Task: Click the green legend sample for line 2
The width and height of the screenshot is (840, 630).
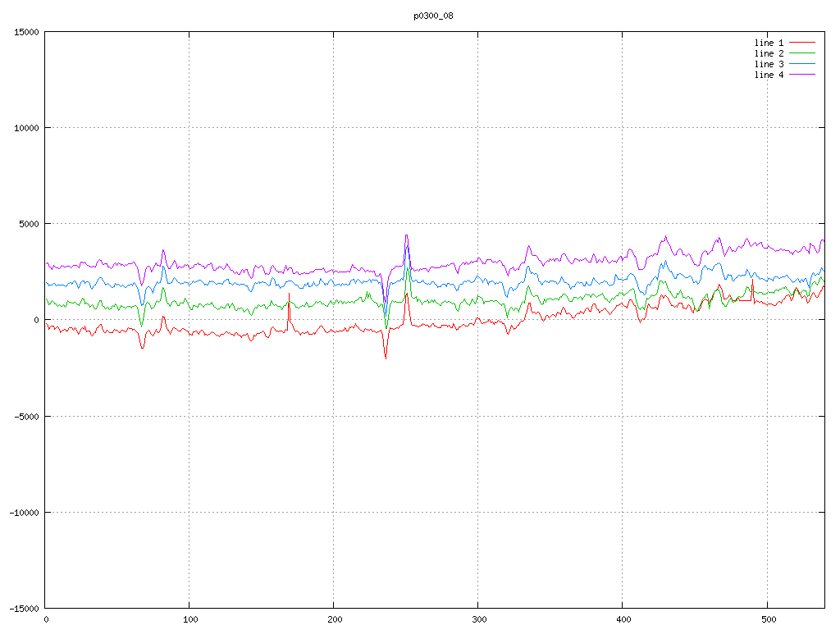Action: tap(802, 53)
